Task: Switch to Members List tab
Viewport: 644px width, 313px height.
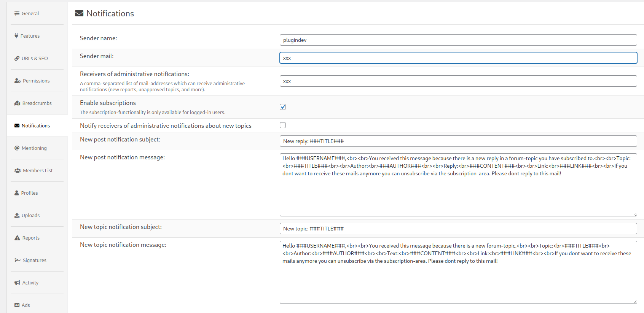Action: coord(37,170)
